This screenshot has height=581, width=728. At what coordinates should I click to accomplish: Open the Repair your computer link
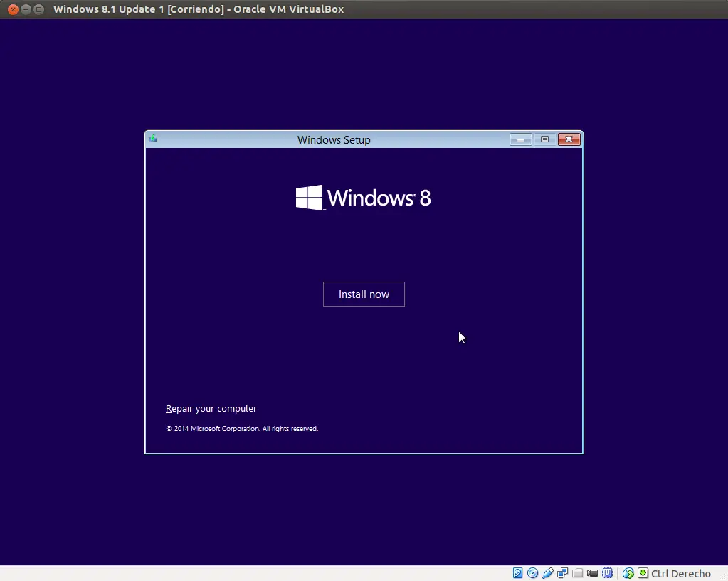coord(211,408)
